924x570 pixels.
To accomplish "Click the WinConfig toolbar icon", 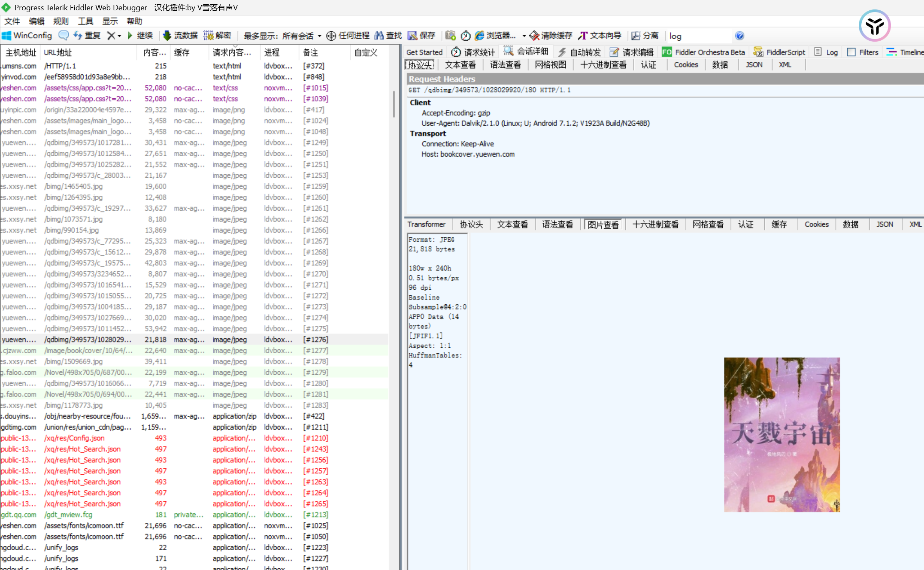I will click(7, 36).
